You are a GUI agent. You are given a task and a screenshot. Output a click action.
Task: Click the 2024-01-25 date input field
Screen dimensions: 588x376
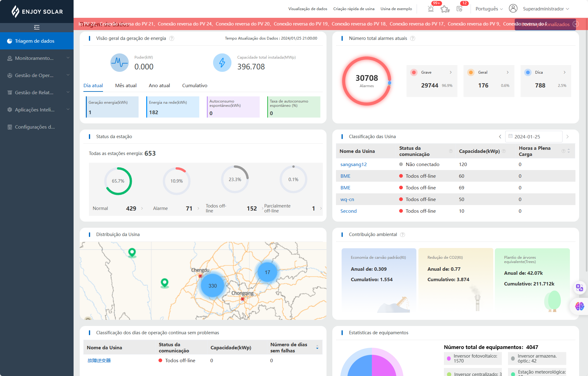pyautogui.click(x=534, y=137)
